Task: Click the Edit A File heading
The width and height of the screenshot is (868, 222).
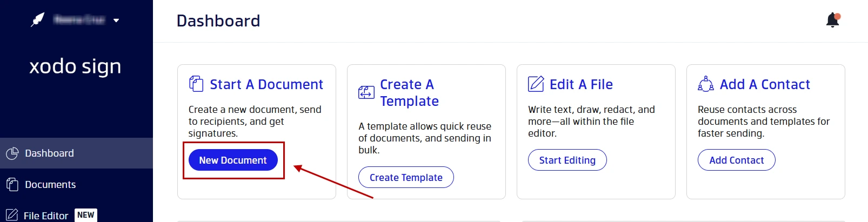Action: [581, 84]
